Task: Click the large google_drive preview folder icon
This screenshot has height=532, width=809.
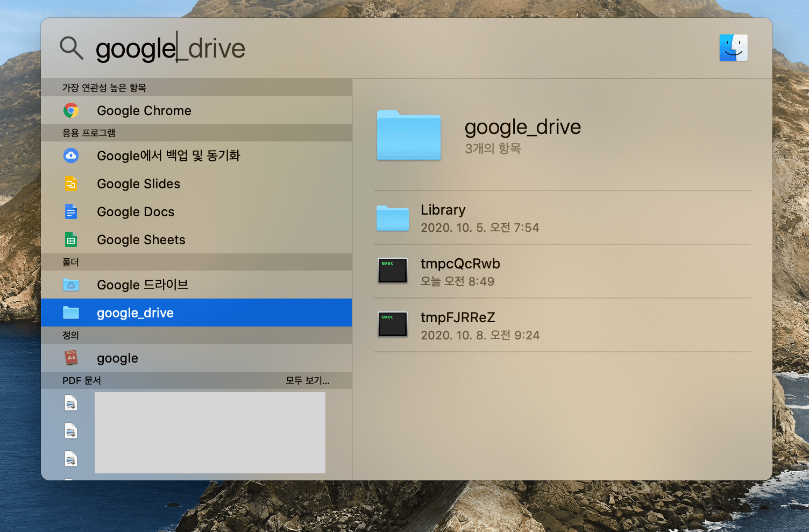Action: [409, 135]
